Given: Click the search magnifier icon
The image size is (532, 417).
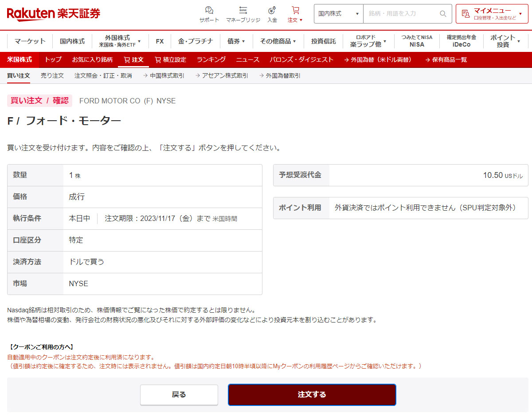Looking at the screenshot, I should [443, 14].
